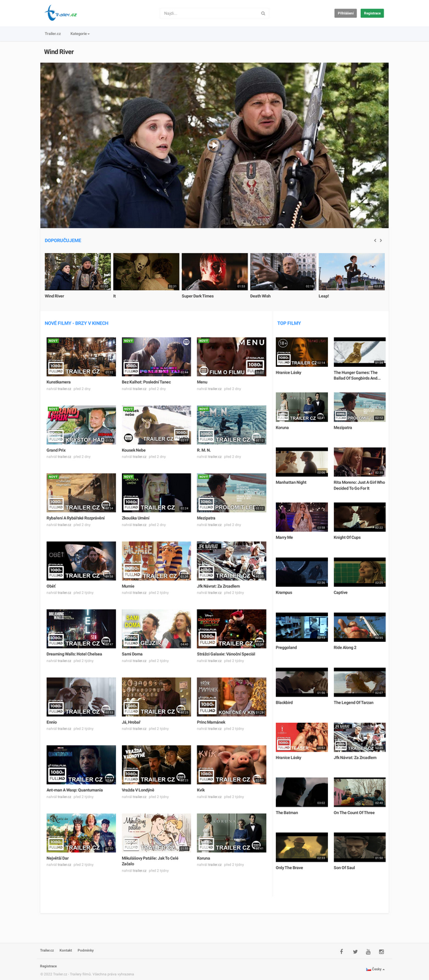The width and height of the screenshot is (429, 980).
Task: Open the Top filmy heading
Action: pos(289,323)
